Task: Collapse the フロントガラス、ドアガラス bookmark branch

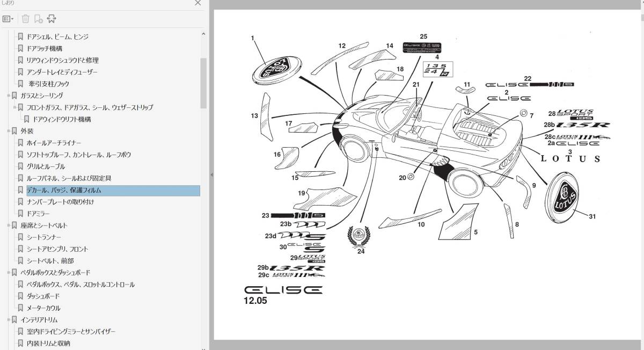Action: pyautogui.click(x=15, y=108)
